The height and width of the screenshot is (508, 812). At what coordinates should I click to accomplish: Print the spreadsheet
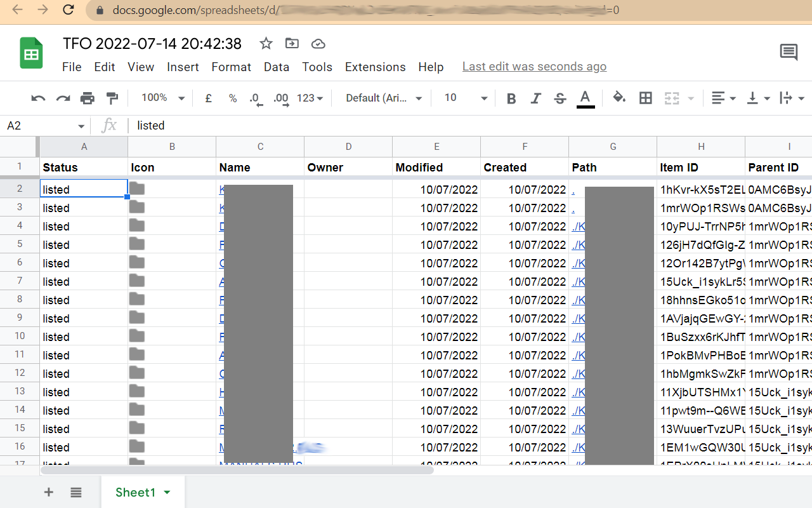pyautogui.click(x=88, y=98)
